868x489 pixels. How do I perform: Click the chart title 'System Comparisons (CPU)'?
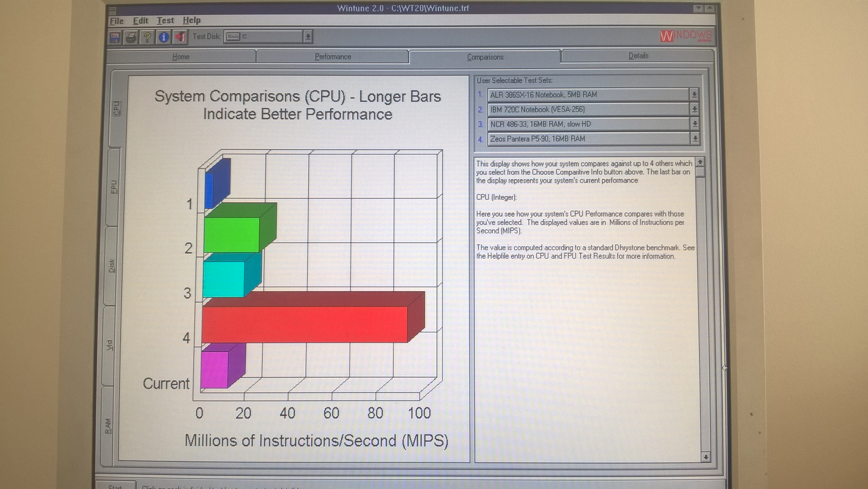pyautogui.click(x=250, y=97)
